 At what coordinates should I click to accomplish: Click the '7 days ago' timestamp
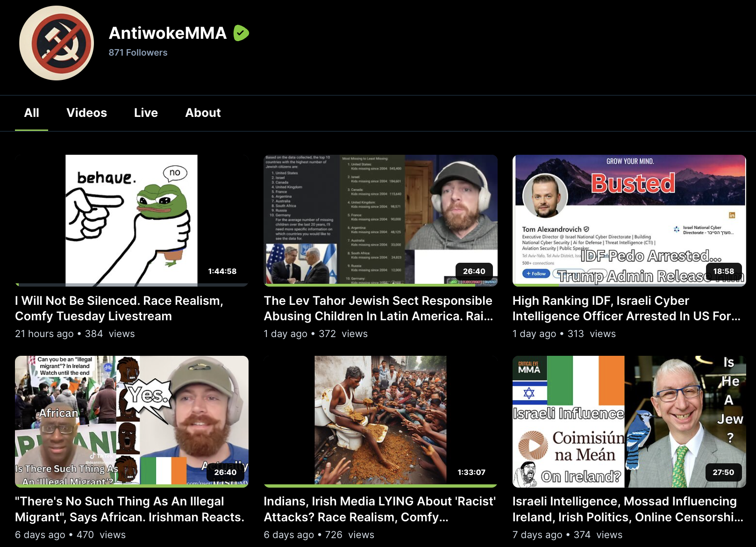pyautogui.click(x=537, y=535)
